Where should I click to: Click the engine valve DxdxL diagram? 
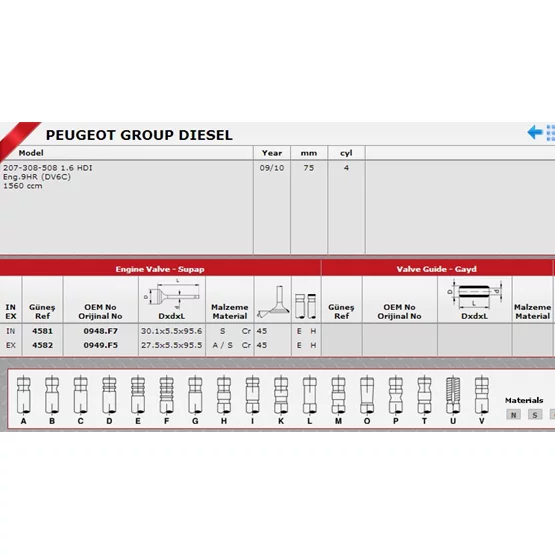point(172,294)
